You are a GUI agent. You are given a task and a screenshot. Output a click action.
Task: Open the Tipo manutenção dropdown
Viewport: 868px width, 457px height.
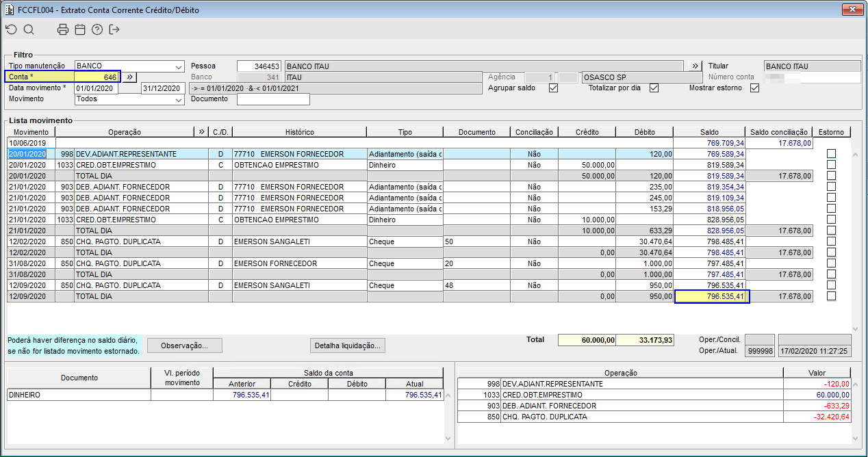tap(179, 66)
